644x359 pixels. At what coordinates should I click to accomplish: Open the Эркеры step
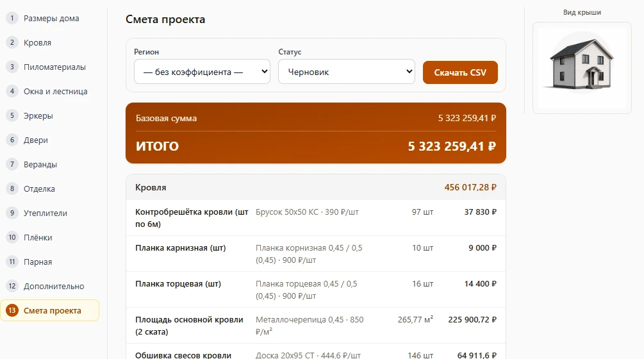49,115
